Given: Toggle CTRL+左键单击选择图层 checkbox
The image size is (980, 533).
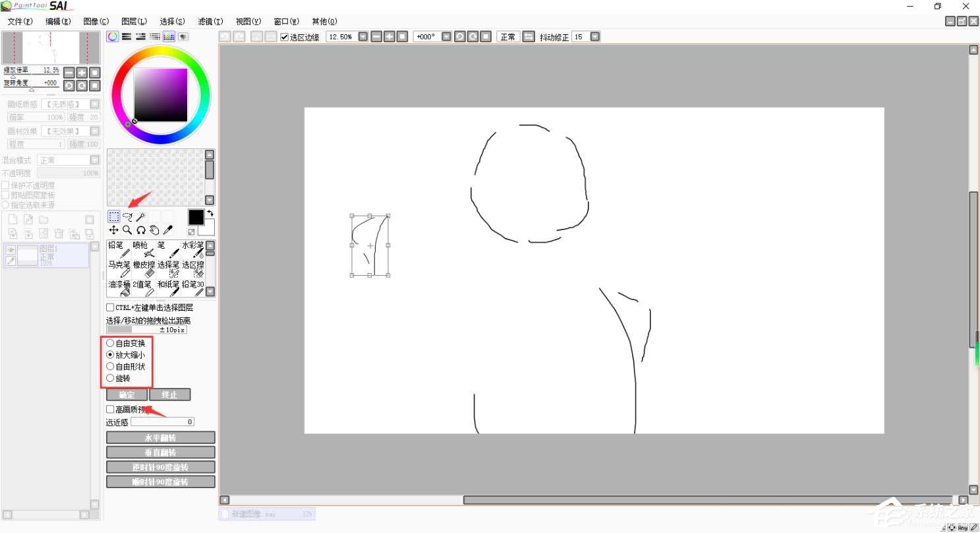Looking at the screenshot, I should [110, 307].
